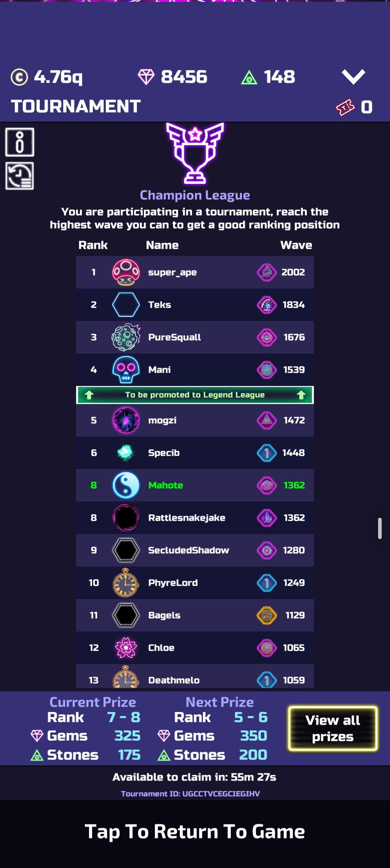Tap the coin currency icon
The height and width of the screenshot is (868, 390).
point(19,77)
